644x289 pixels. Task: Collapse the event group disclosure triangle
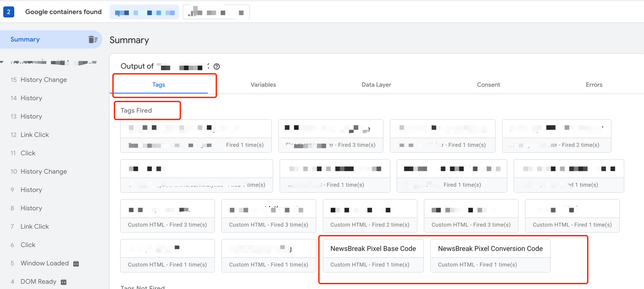point(2,62)
